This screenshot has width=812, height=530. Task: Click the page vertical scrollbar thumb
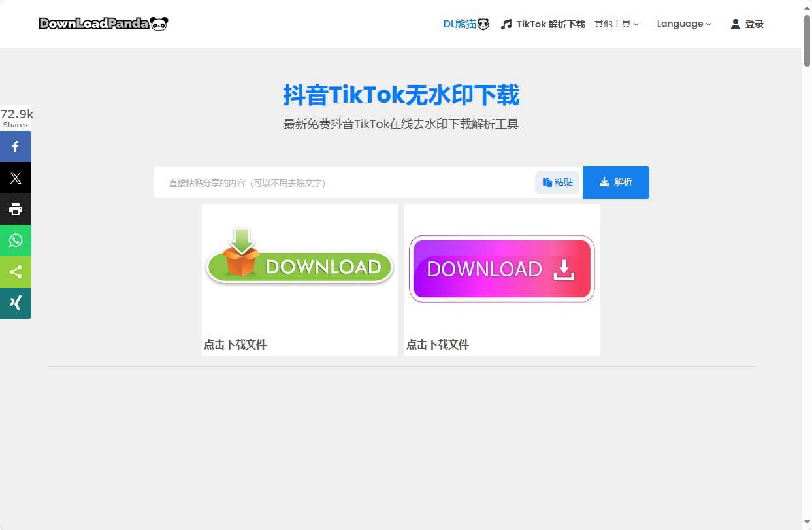tap(807, 39)
